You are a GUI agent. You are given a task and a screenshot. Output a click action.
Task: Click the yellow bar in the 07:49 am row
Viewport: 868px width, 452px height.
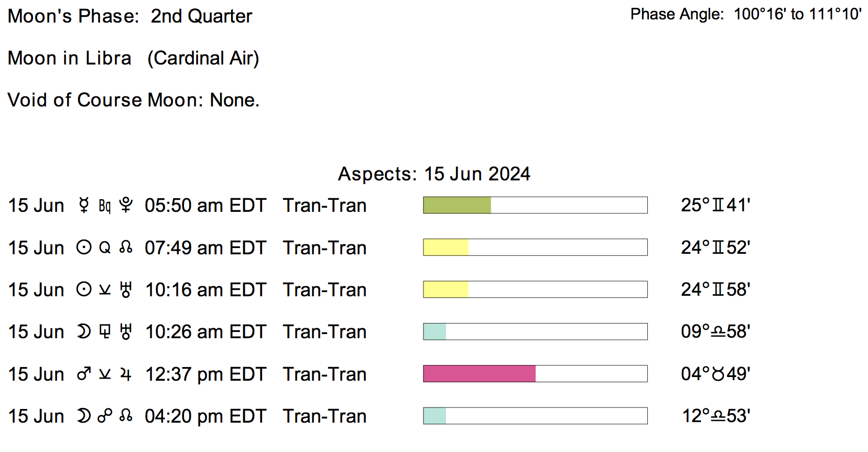[446, 247]
